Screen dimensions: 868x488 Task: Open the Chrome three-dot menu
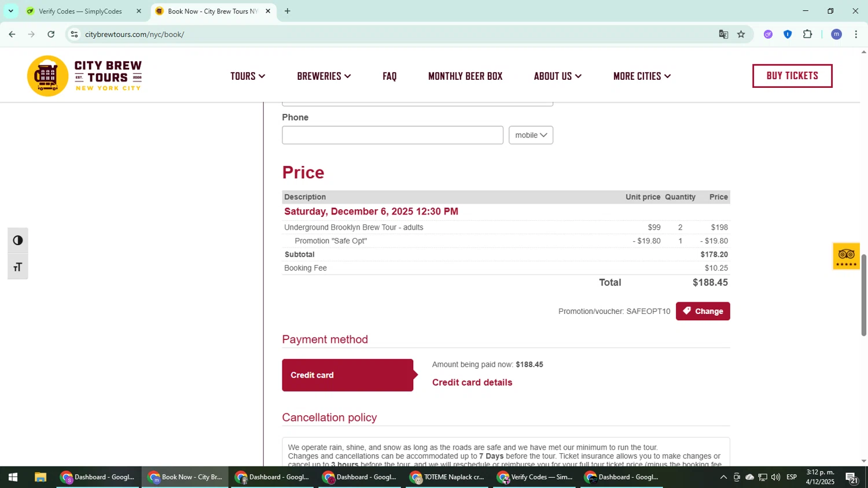pos(856,34)
